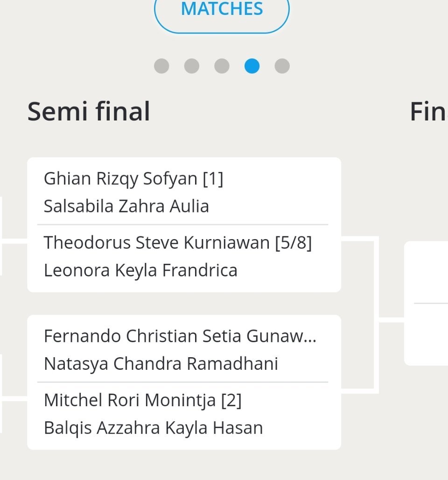The width and height of the screenshot is (448, 480).
Task: Switch to the partially visible Final heading
Action: 428,112
